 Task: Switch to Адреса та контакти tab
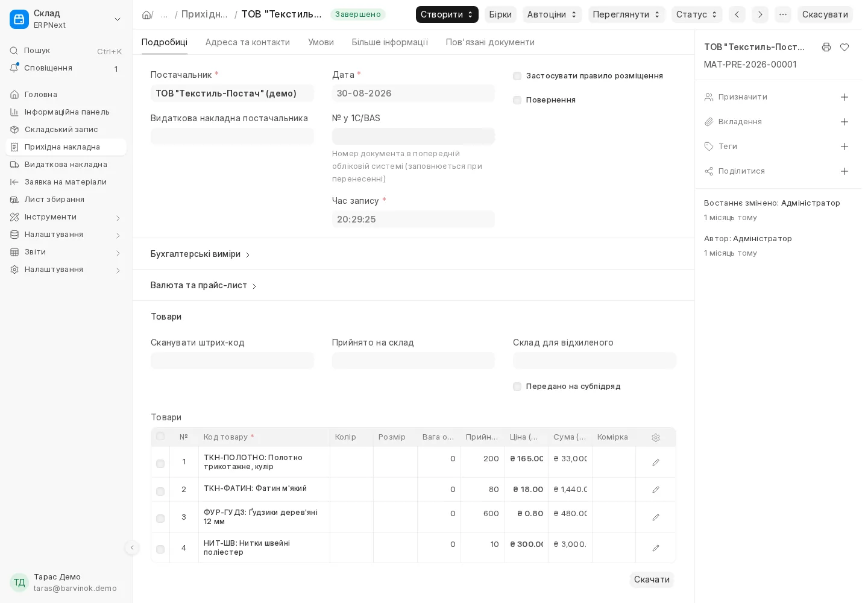tap(248, 42)
